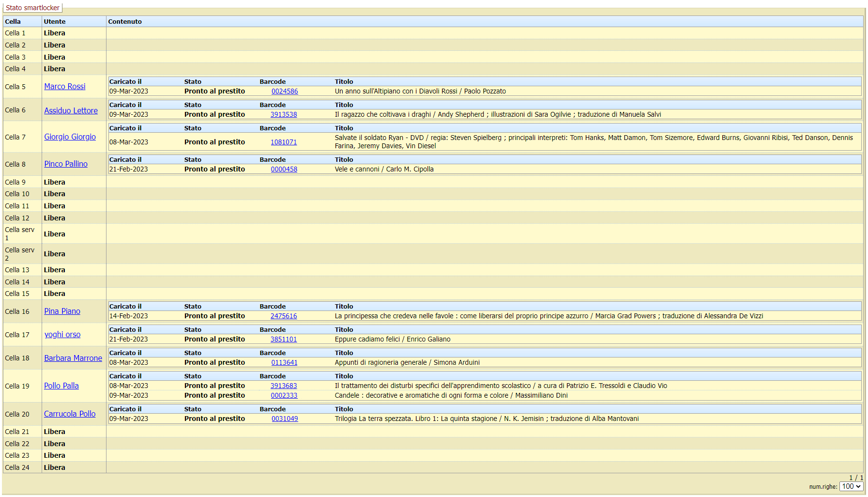Open barcode 2475616 in Cella 16

284,316
